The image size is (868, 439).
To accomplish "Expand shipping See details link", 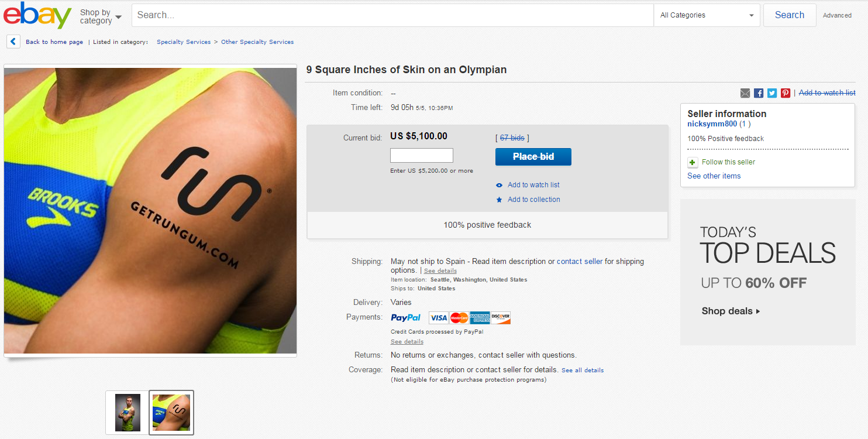I will coord(440,271).
